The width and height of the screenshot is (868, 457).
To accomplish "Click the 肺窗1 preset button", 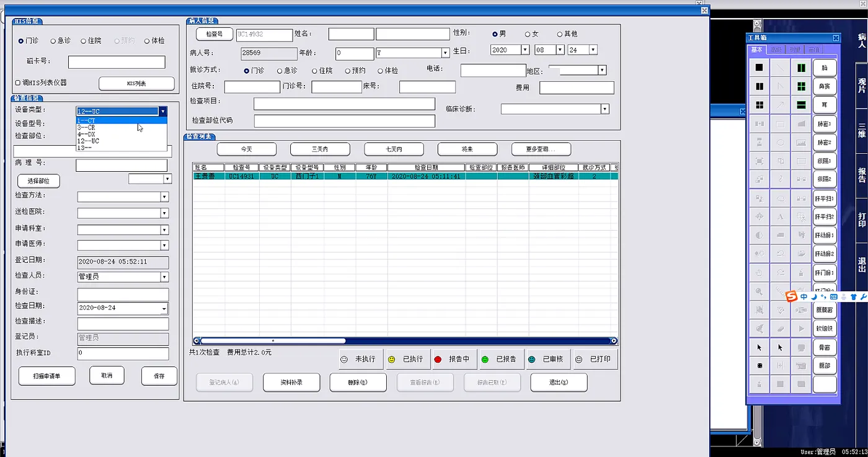I will pyautogui.click(x=825, y=124).
